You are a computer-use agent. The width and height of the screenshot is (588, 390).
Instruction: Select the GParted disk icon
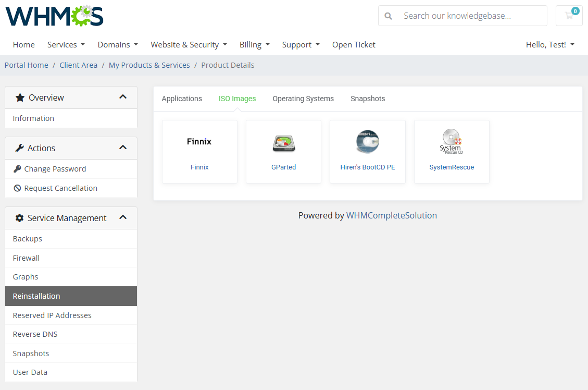(283, 141)
